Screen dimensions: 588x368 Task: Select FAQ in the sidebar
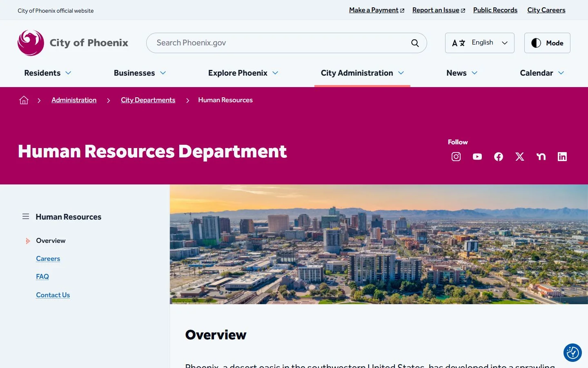tap(42, 277)
